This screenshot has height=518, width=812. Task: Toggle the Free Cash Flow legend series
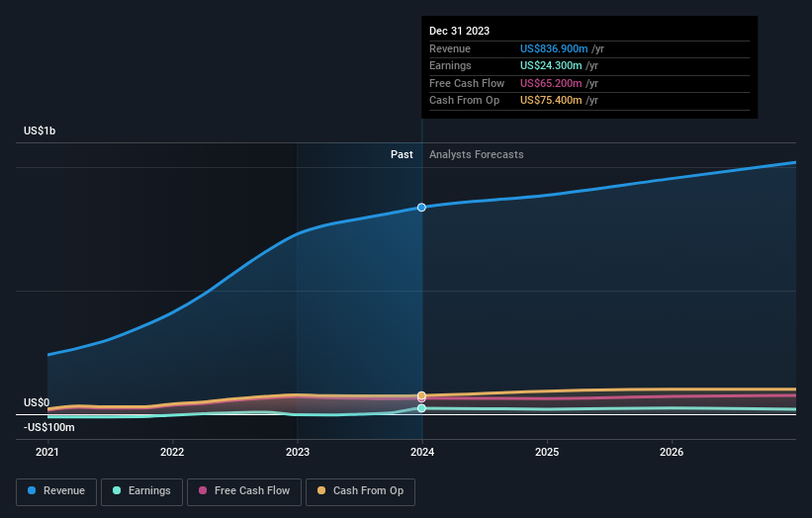click(244, 491)
